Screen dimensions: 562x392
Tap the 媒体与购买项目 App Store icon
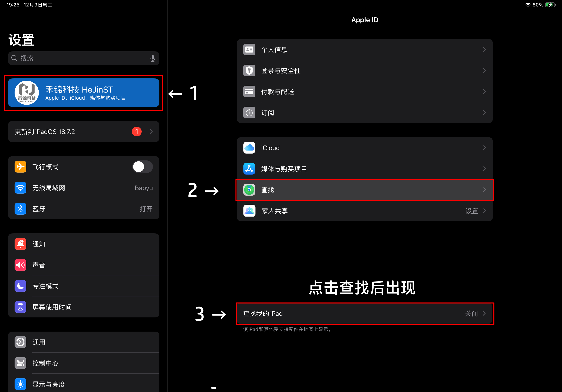click(249, 169)
